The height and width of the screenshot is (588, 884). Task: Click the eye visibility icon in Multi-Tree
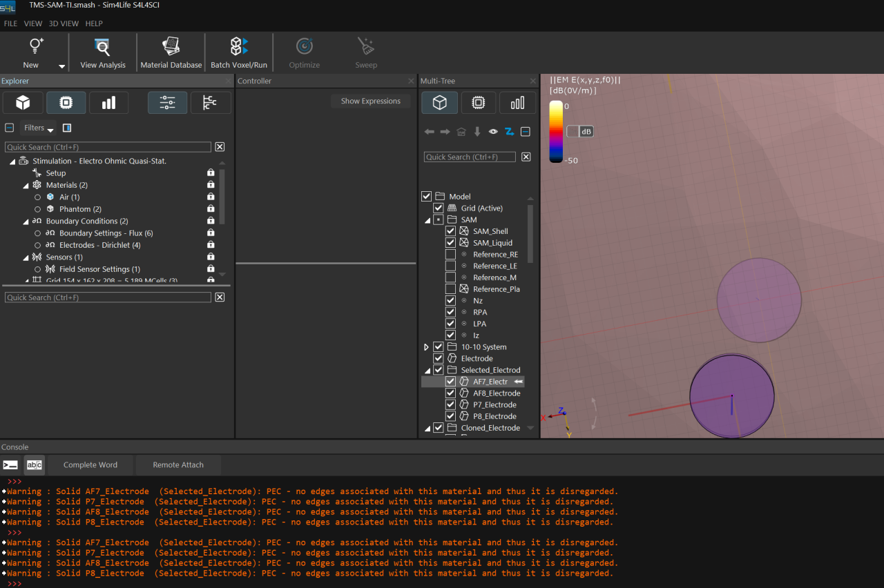click(493, 132)
